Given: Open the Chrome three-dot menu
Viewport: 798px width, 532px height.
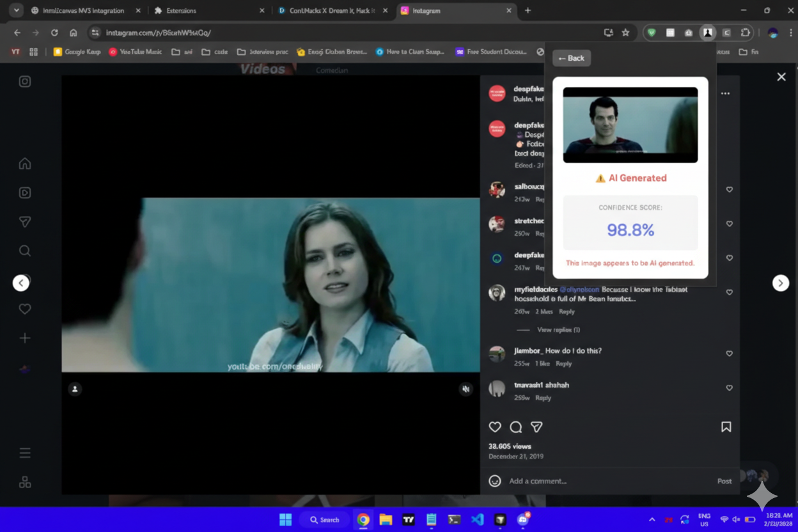Looking at the screenshot, I should point(791,33).
